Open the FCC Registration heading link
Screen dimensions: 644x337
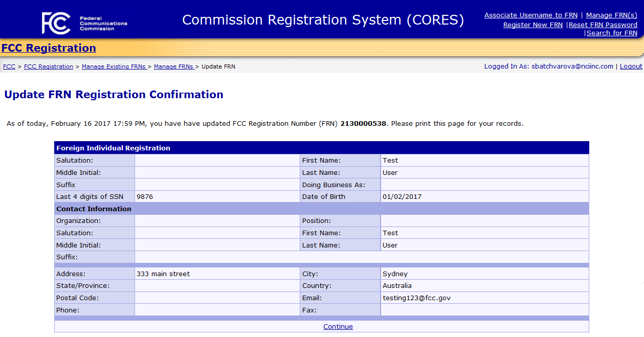(x=49, y=48)
